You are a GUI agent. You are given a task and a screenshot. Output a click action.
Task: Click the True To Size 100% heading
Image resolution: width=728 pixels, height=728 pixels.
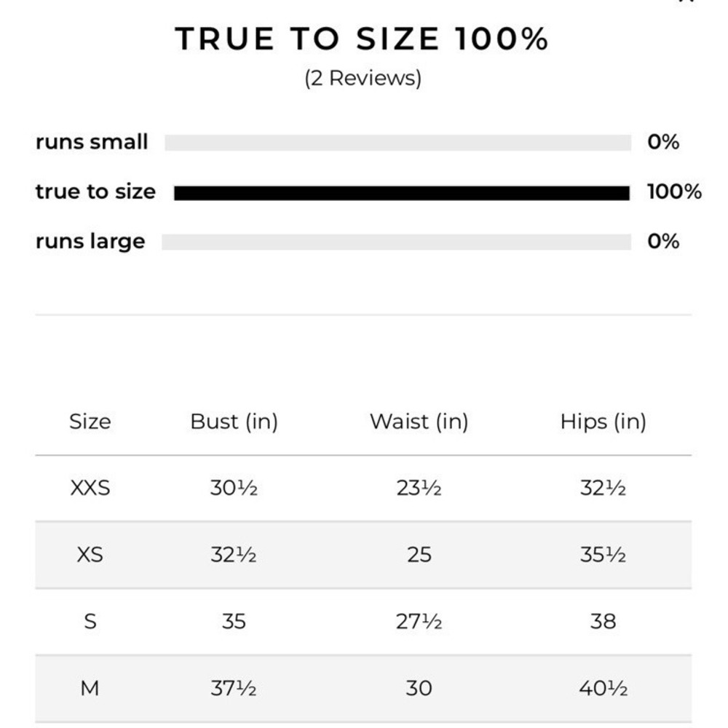[x=362, y=38]
